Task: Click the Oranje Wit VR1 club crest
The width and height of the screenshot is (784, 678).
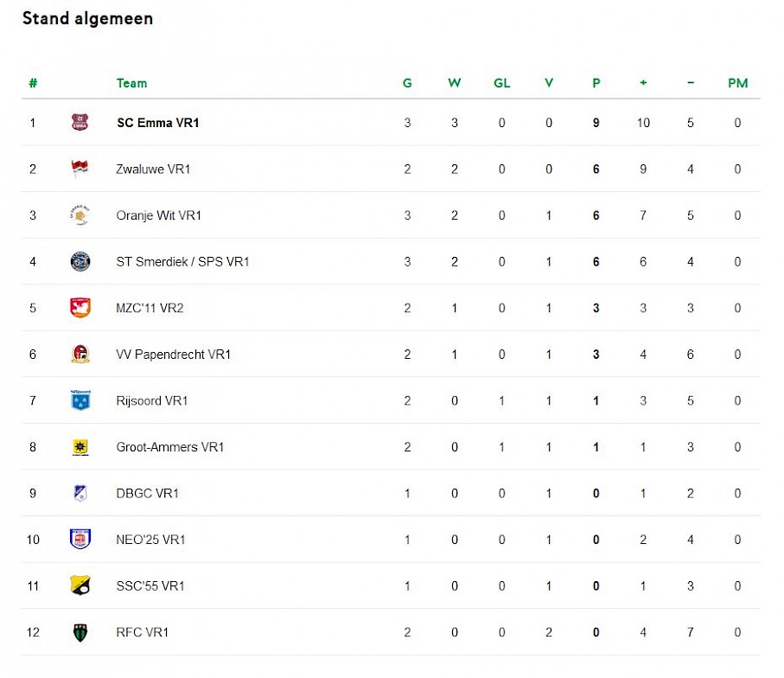Action: coord(80,215)
